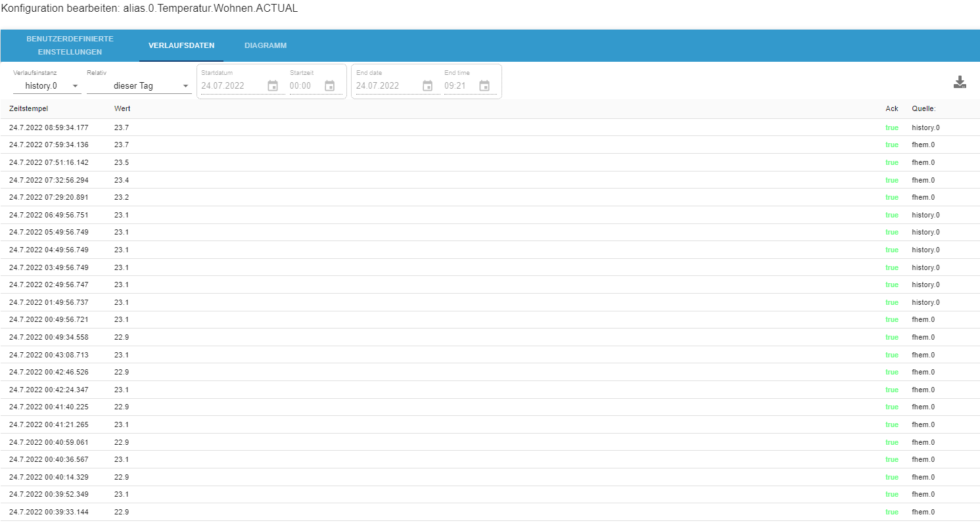Screen dimensions: 980x523
Task: Click the configuration title alias.0.Temperatur.Wohnen.ACTUAL
Action: [x=210, y=9]
